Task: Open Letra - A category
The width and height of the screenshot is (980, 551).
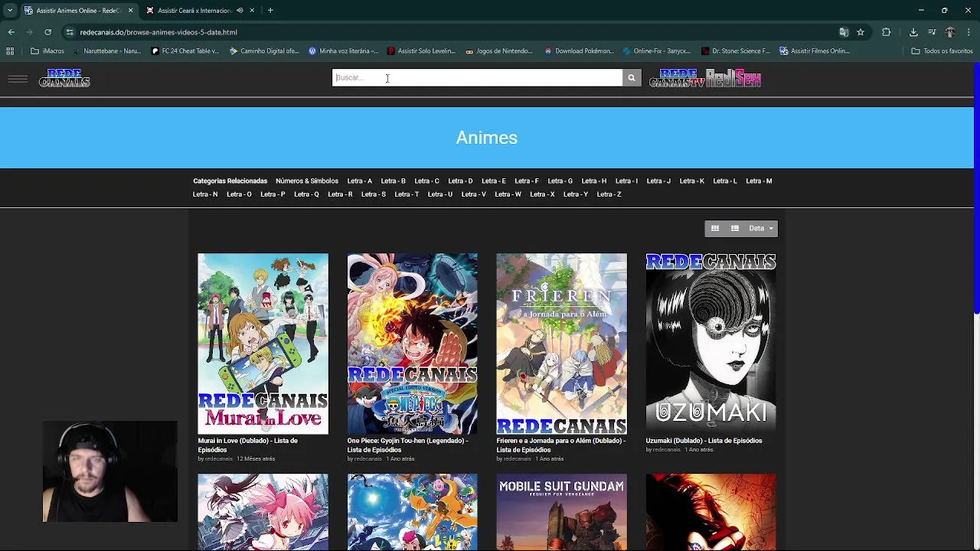Action: click(x=359, y=181)
